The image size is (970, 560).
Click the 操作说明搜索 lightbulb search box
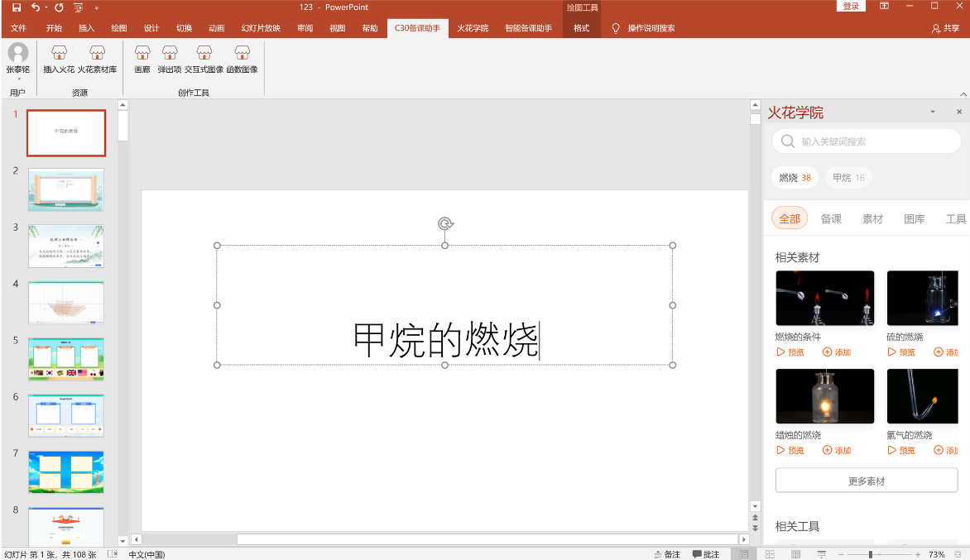coord(643,28)
